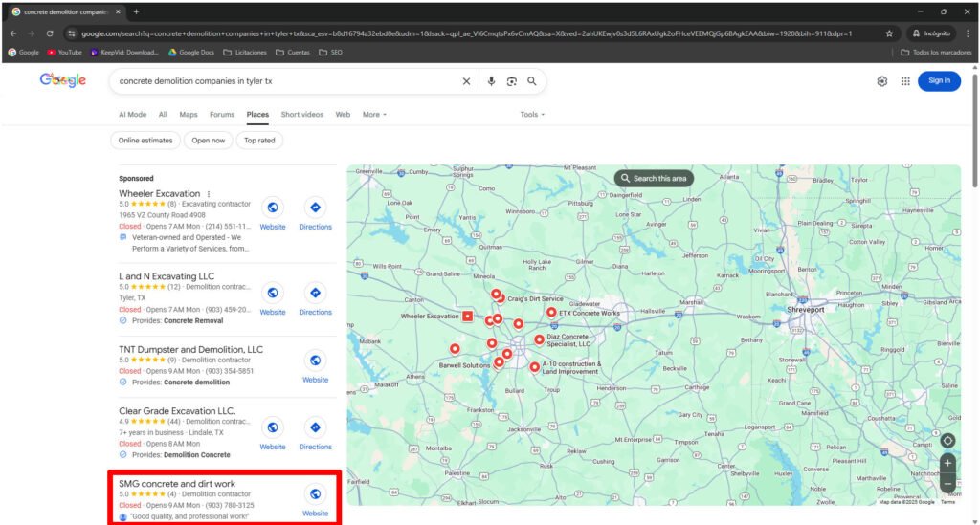Open the Google apps grid
980x525 pixels.
pyautogui.click(x=905, y=81)
